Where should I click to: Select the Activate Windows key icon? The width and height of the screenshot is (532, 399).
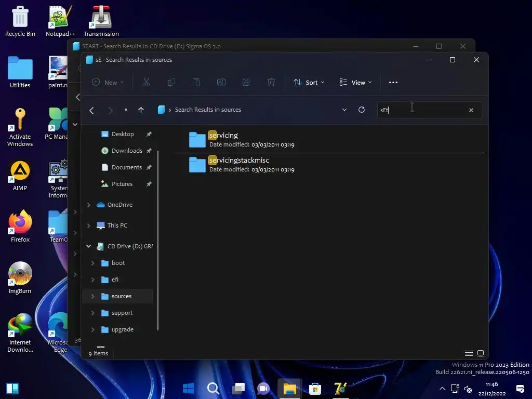[x=20, y=127]
